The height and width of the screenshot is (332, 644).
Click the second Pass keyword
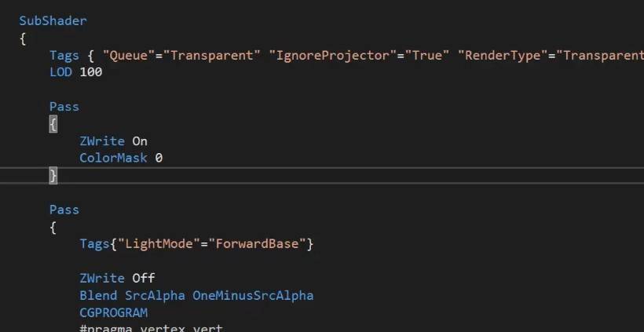point(64,210)
